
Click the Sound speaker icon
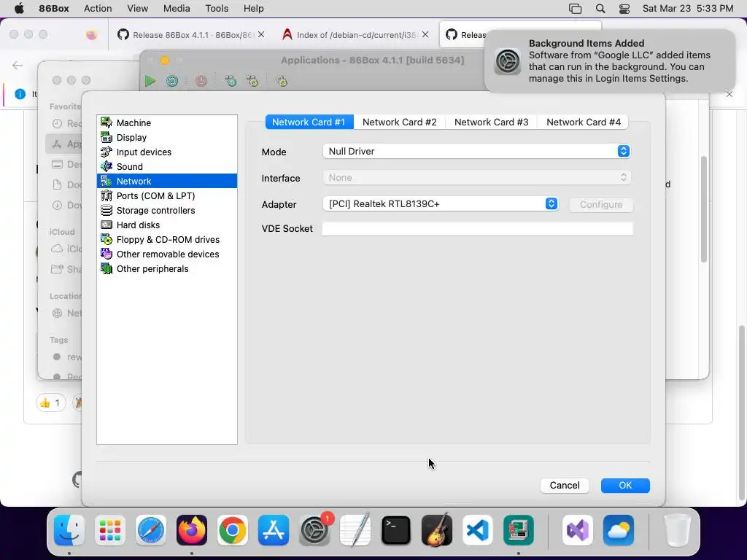[x=107, y=166]
